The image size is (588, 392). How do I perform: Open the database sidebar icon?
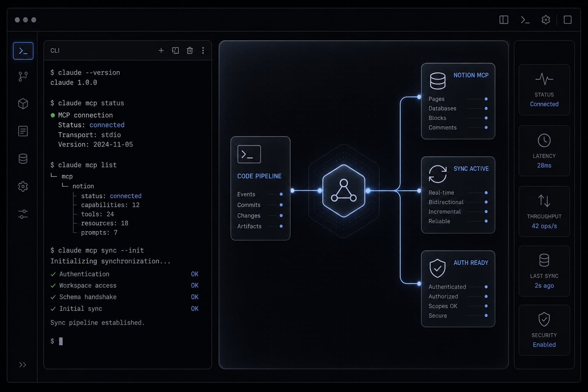click(23, 159)
